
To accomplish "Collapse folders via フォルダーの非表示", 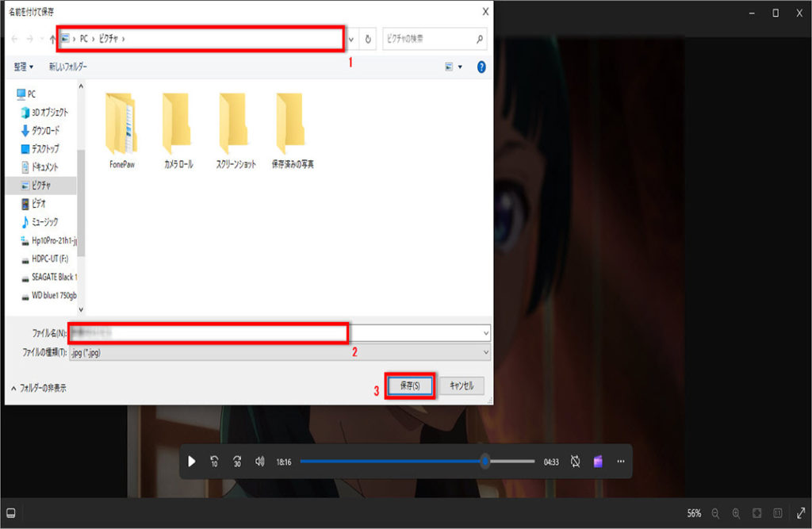I will (39, 389).
